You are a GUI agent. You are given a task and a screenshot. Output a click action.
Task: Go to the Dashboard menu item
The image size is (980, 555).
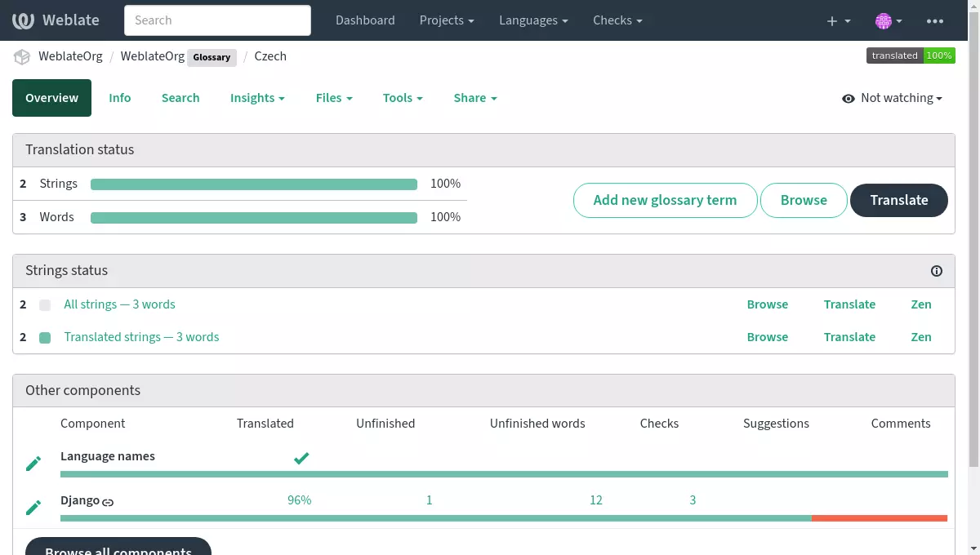(x=365, y=20)
